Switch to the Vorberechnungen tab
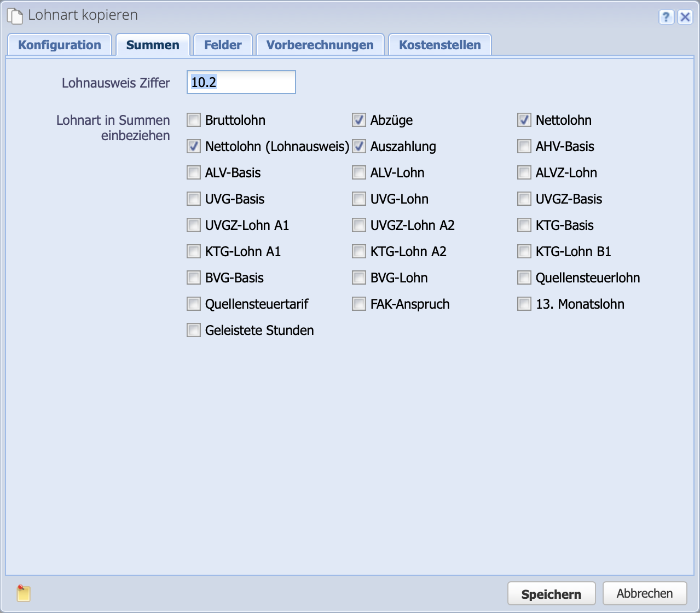The width and height of the screenshot is (700, 613). [320, 44]
